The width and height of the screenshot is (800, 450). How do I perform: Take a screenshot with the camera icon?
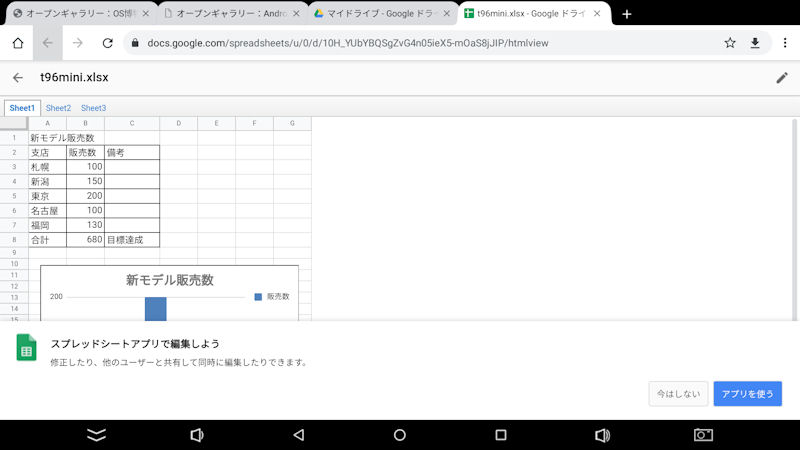tap(704, 435)
